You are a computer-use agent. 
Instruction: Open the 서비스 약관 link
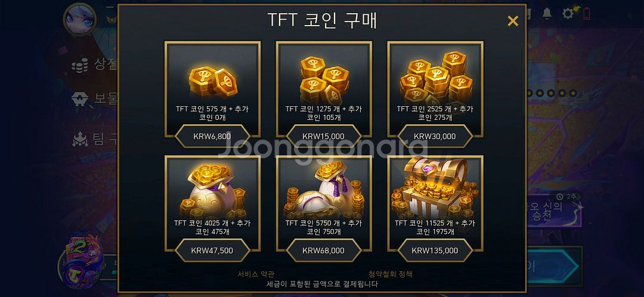click(256, 274)
